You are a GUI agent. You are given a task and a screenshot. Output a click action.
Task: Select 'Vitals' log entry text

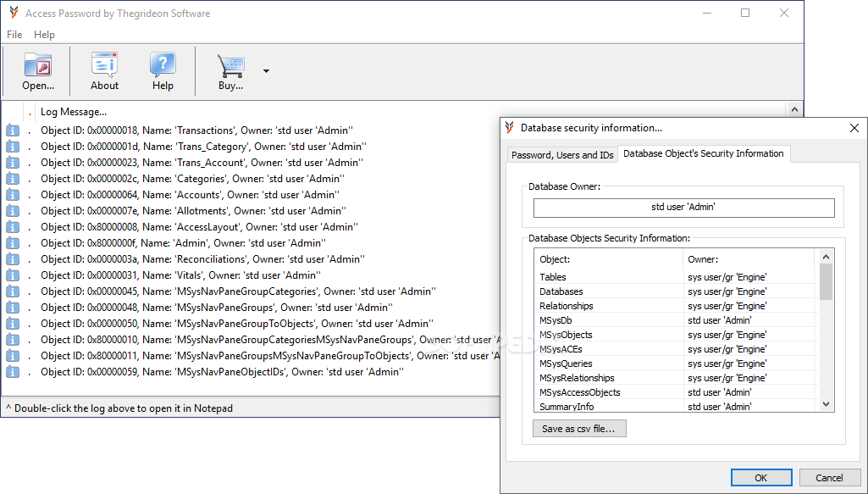point(181,275)
